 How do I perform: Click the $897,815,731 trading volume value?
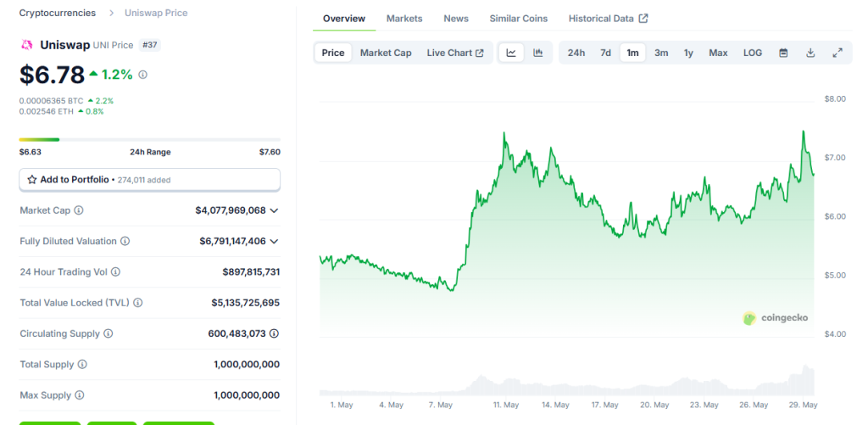(x=251, y=272)
